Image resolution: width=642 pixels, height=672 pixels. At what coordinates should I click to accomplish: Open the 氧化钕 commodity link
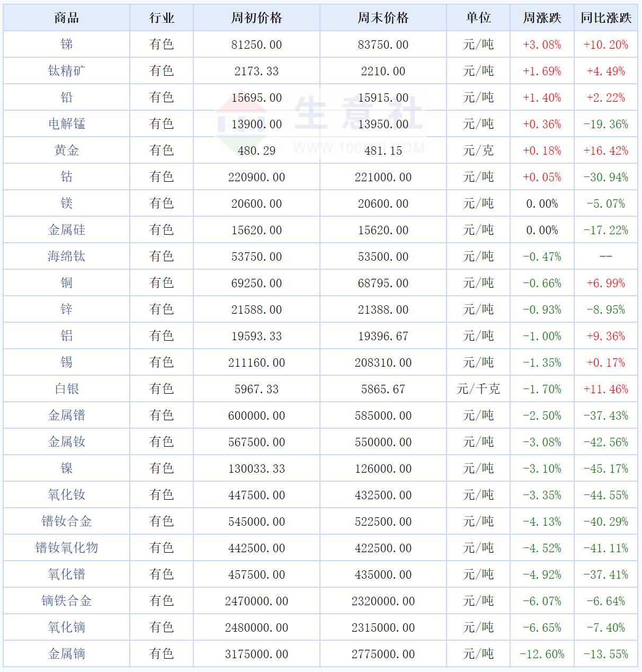coord(66,495)
